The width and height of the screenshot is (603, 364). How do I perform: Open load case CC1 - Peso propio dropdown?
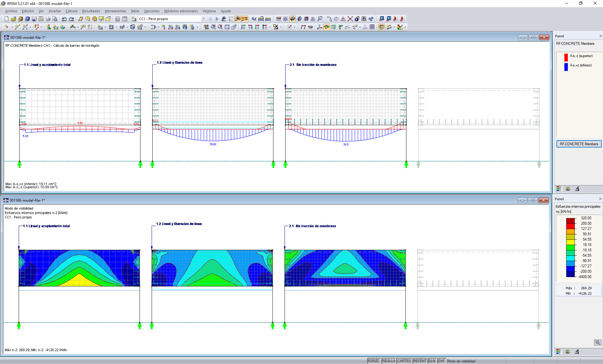[204, 19]
